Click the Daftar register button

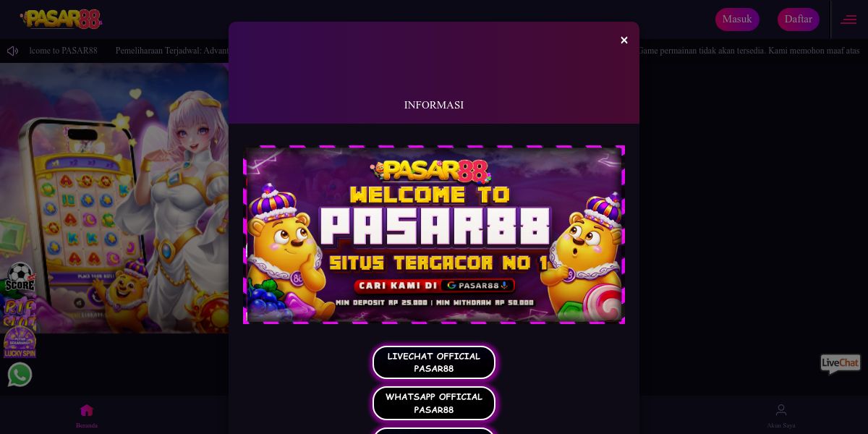click(x=799, y=20)
